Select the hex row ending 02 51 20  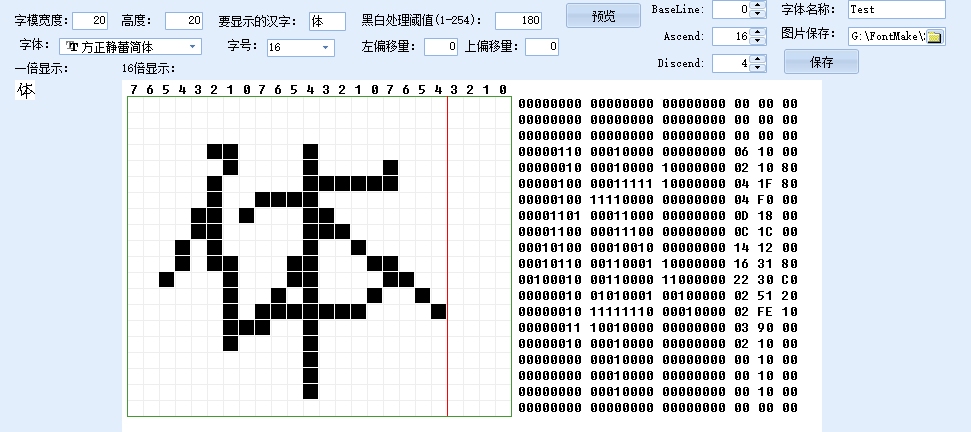click(658, 296)
